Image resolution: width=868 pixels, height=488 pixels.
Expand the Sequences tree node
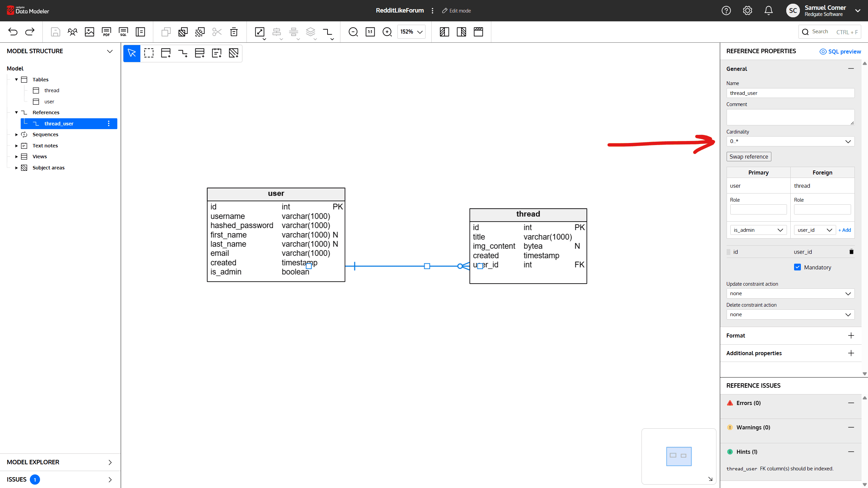coord(16,135)
